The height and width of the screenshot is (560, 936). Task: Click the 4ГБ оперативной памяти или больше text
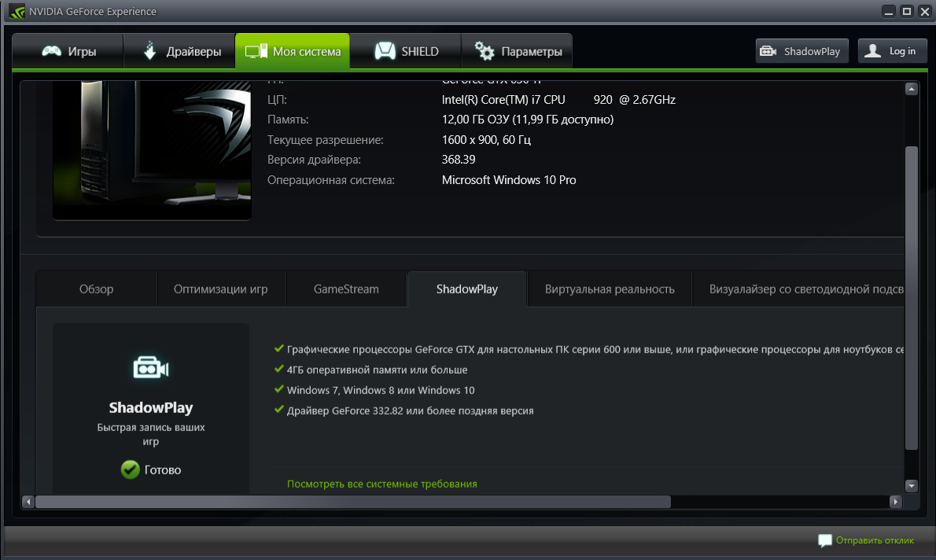click(x=378, y=370)
